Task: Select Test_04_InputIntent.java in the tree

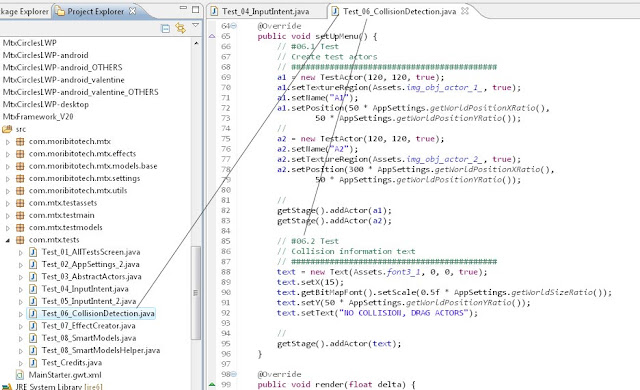Action: [85, 289]
